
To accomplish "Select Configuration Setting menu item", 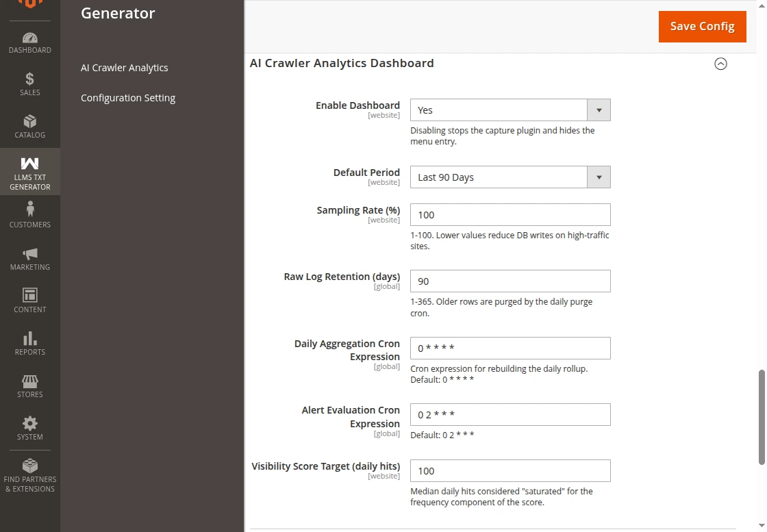I will coord(128,98).
